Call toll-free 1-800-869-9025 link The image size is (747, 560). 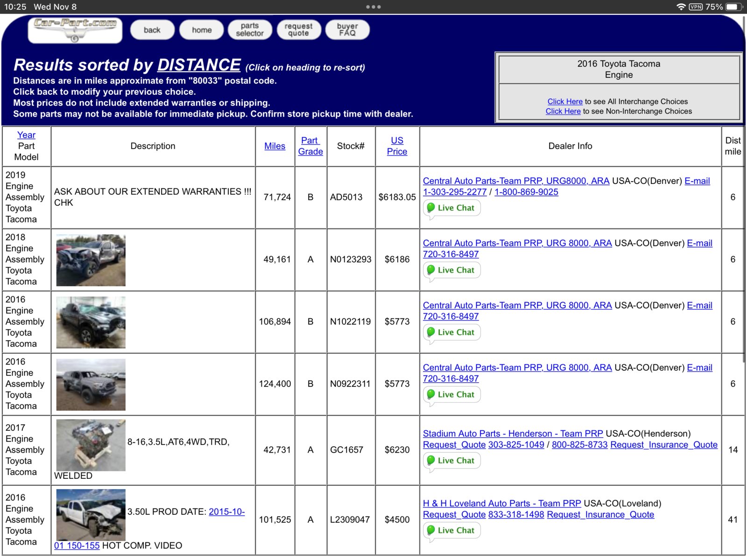pos(526,192)
